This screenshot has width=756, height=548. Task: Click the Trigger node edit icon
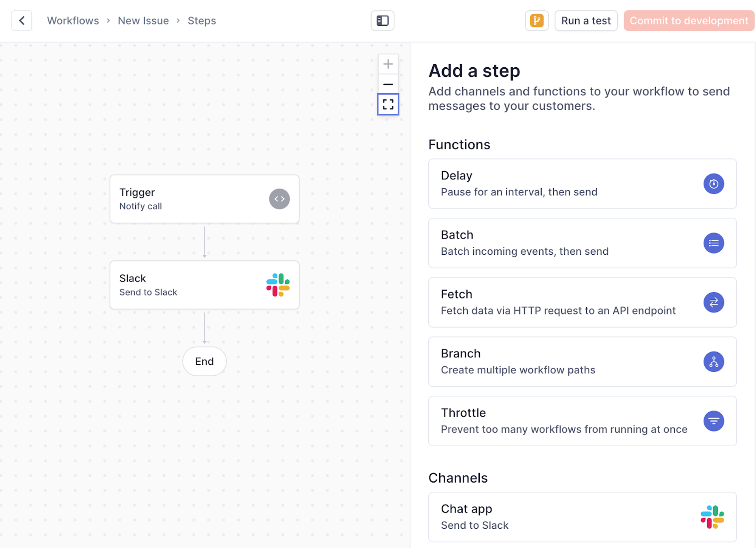[x=279, y=199]
